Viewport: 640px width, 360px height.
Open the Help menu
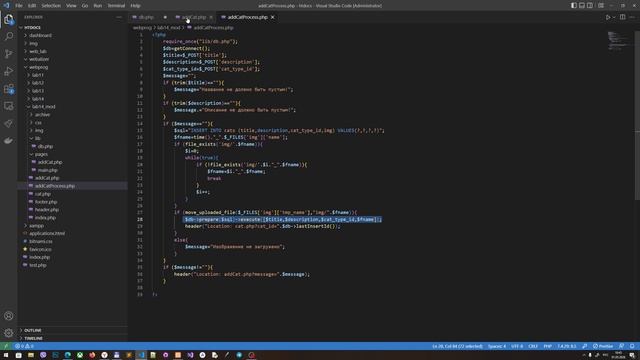136,6
